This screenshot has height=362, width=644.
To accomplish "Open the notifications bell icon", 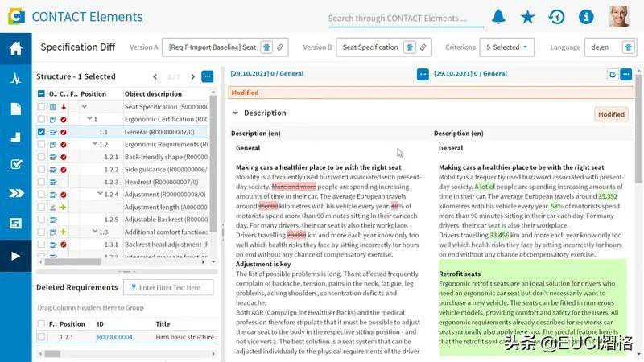I will (x=499, y=17).
